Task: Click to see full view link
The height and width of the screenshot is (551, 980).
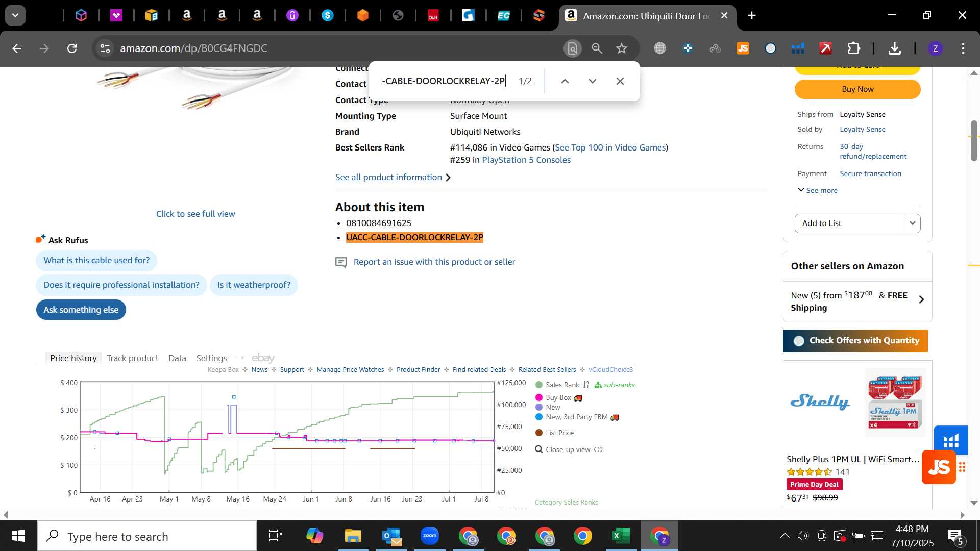Action: tap(195, 214)
